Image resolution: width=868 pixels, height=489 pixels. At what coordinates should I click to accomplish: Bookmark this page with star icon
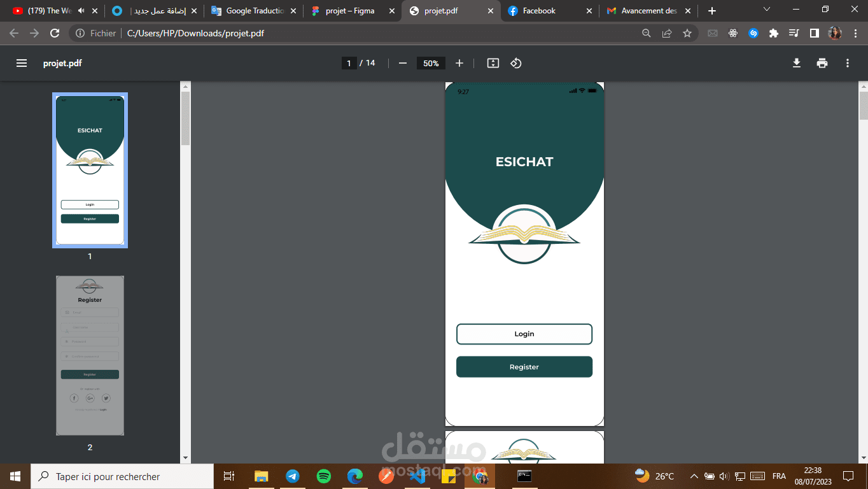687,33
